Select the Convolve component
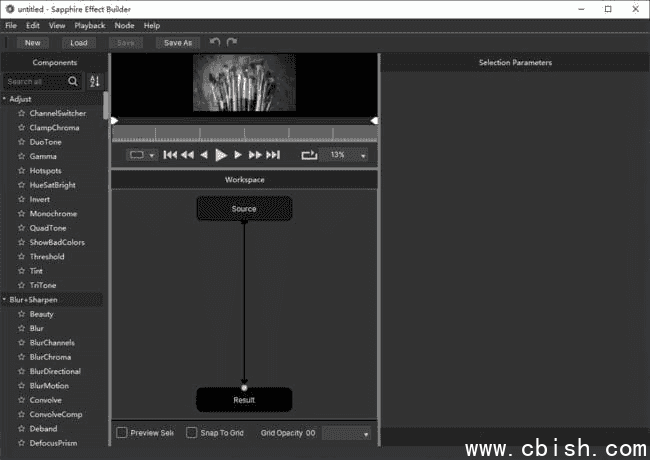Screen dimensions: 650x460 coord(46,400)
